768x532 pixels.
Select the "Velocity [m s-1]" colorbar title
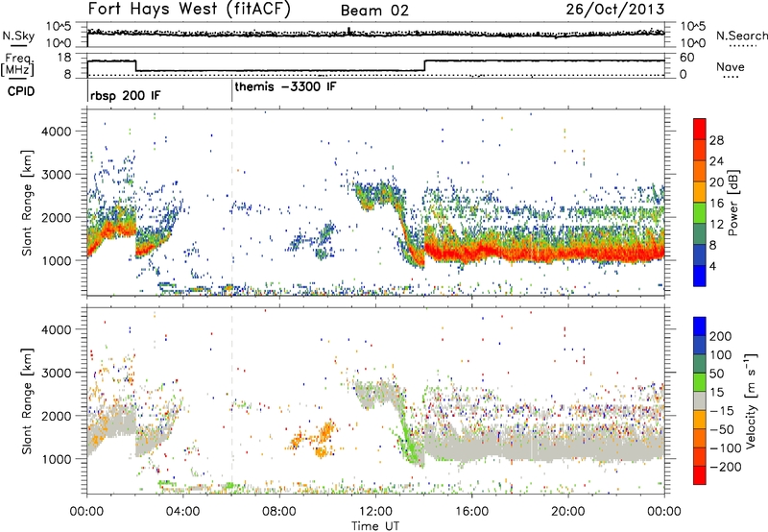point(750,400)
